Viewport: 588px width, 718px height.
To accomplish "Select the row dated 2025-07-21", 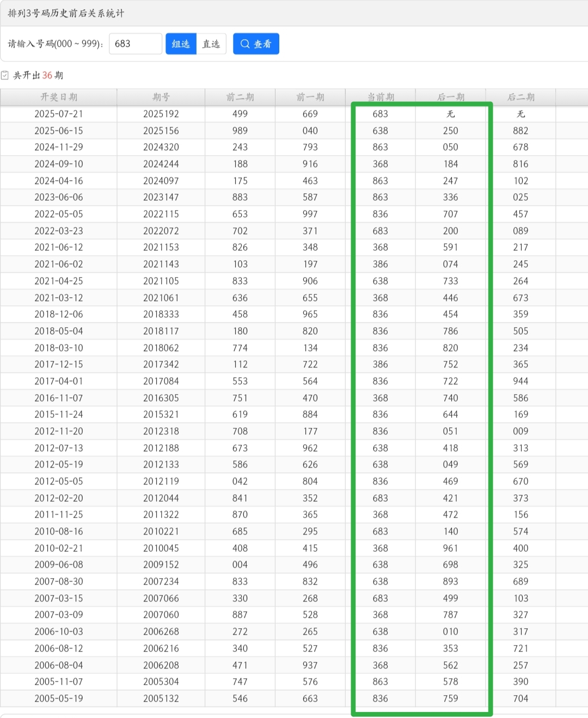I will click(x=294, y=114).
